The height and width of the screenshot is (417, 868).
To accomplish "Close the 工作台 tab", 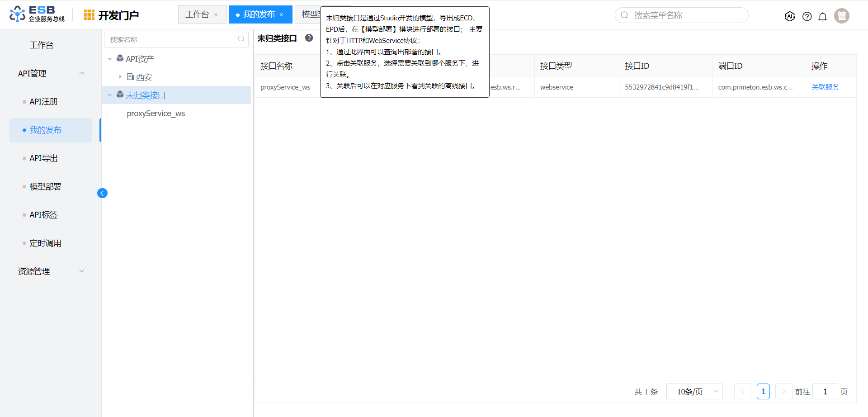I will click(x=216, y=15).
